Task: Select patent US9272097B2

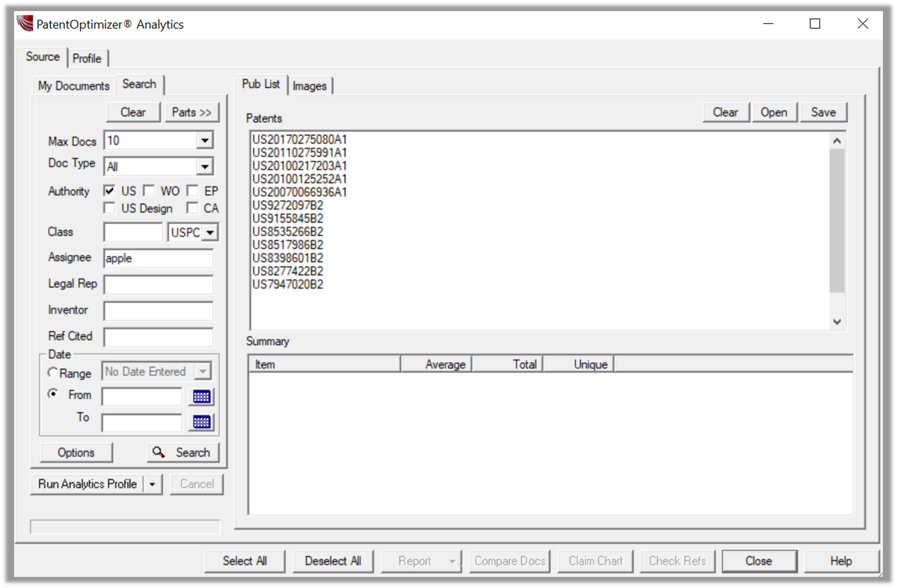Action: click(x=288, y=205)
